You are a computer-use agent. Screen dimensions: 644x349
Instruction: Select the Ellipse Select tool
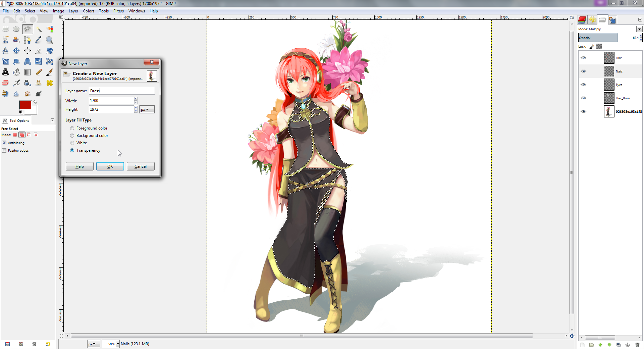pos(16,29)
